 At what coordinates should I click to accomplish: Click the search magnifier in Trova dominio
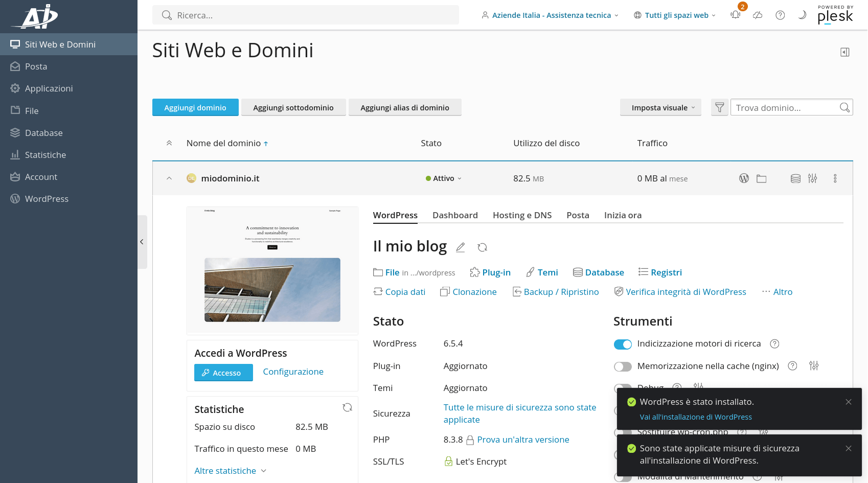click(x=844, y=107)
